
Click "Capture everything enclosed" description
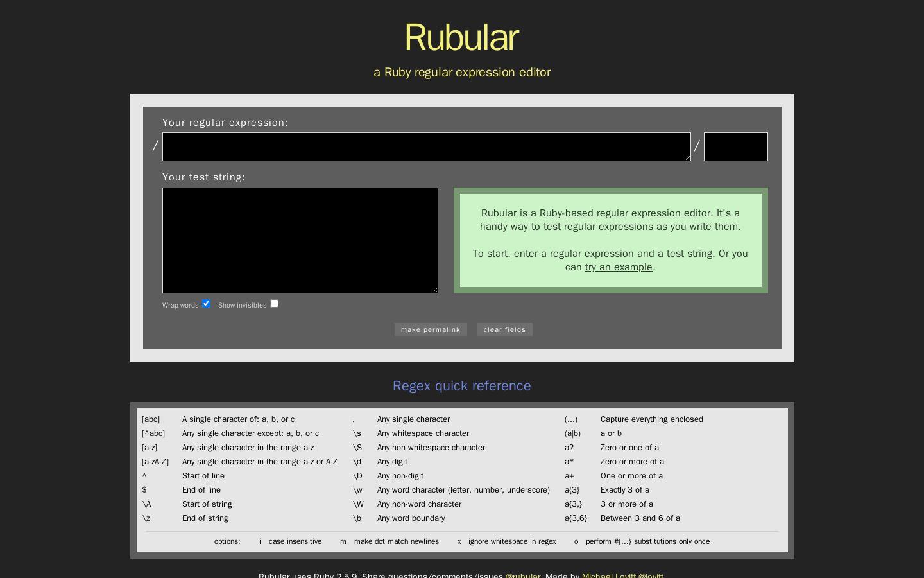click(x=652, y=419)
